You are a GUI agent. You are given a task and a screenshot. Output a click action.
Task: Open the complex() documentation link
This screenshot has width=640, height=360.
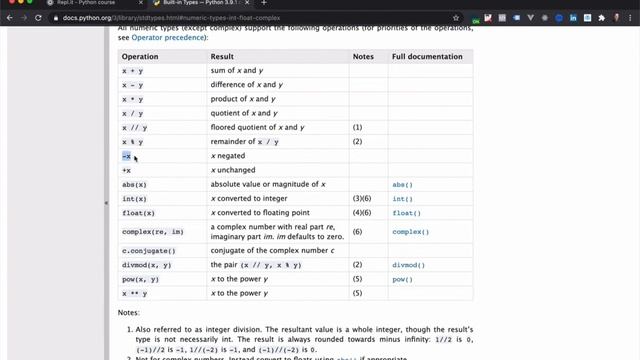click(x=411, y=232)
